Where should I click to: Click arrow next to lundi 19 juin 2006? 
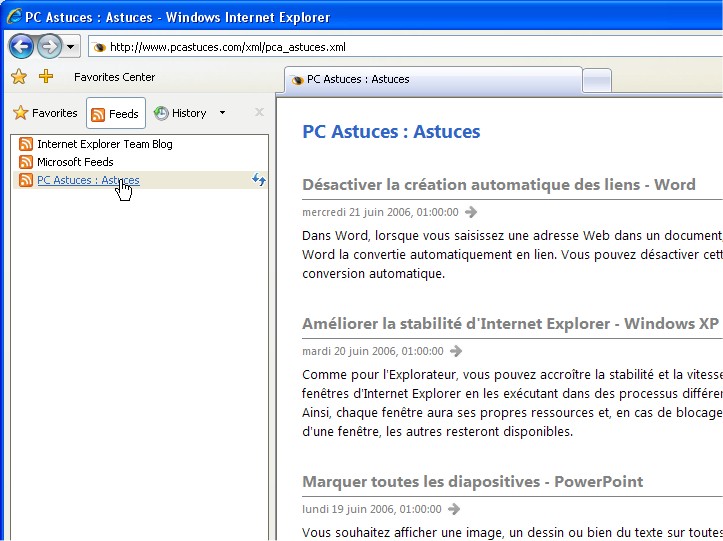[x=454, y=509]
